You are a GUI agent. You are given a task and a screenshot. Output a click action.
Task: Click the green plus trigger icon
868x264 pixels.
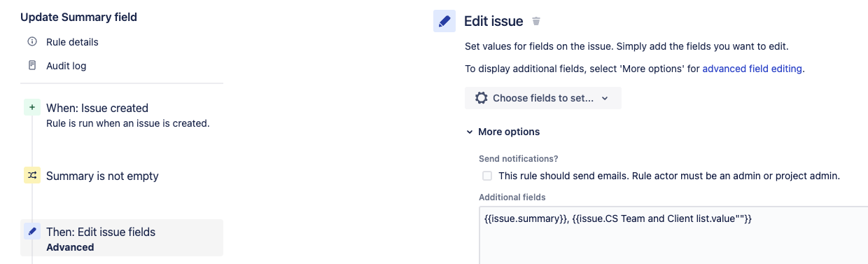point(32,108)
